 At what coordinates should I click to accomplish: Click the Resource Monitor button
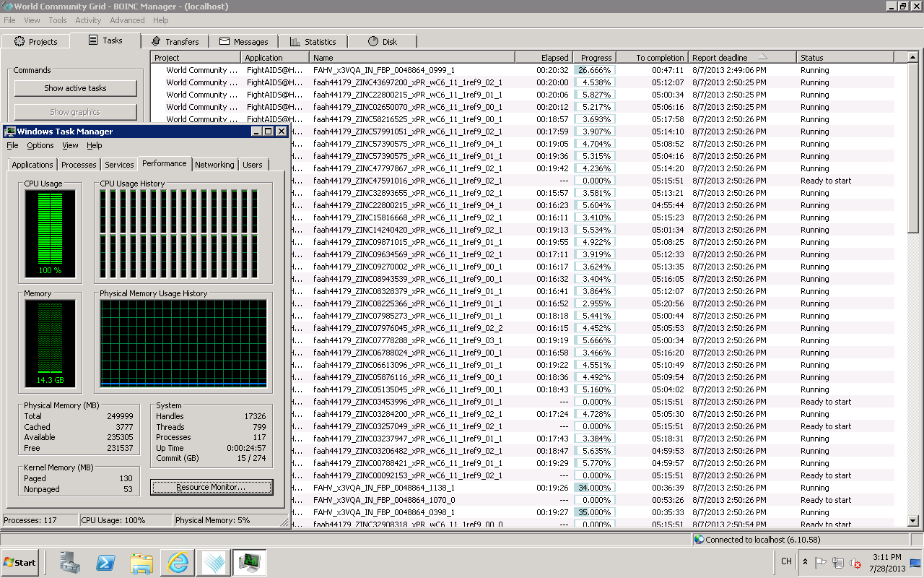(212, 487)
